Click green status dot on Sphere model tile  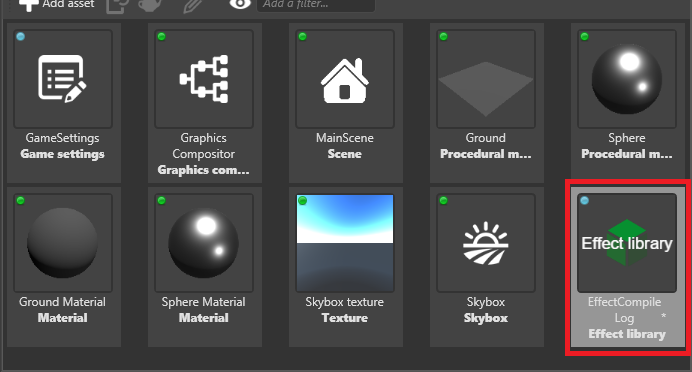[x=584, y=37]
